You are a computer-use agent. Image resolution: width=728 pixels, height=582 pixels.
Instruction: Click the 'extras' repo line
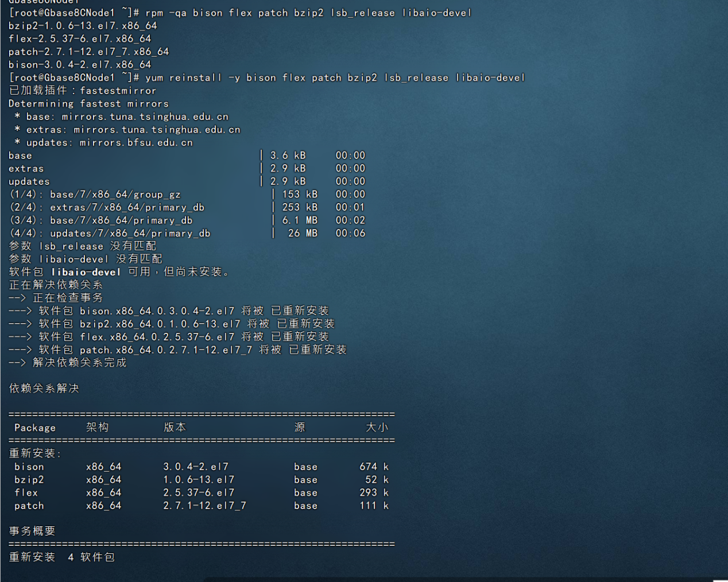click(x=187, y=169)
